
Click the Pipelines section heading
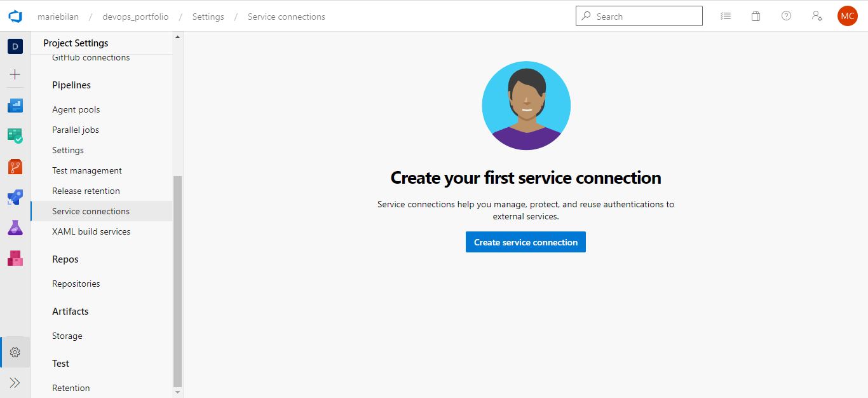pyautogui.click(x=72, y=85)
